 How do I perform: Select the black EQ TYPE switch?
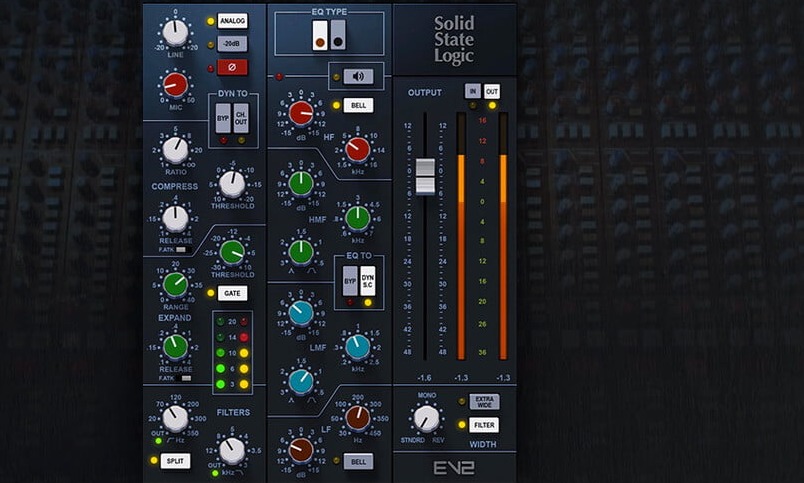[x=338, y=35]
